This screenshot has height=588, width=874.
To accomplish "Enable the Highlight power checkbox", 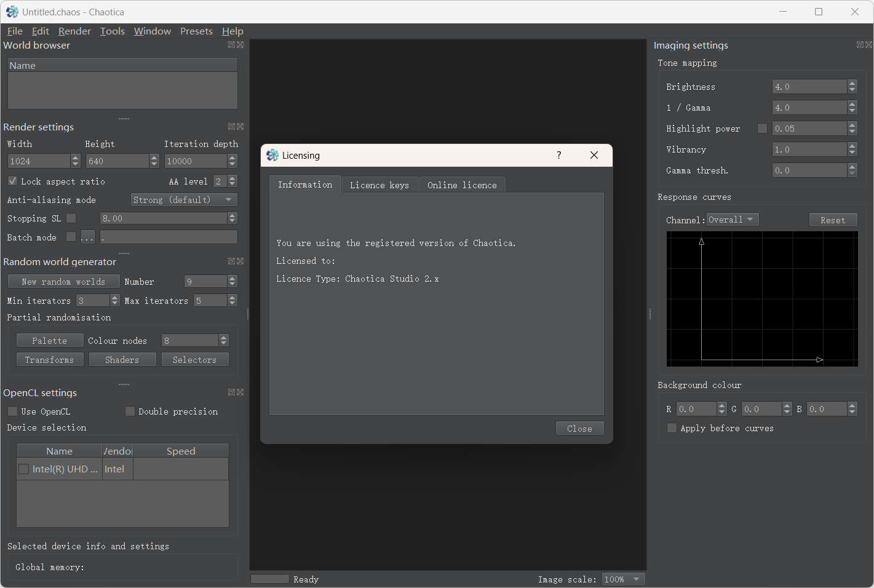I will [763, 129].
